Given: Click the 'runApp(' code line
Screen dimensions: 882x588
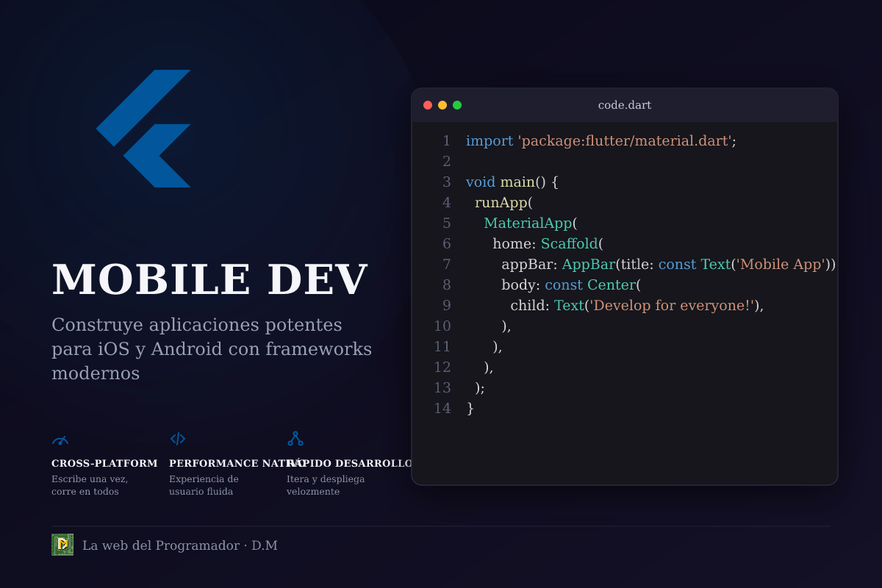Looking at the screenshot, I should 503,203.
